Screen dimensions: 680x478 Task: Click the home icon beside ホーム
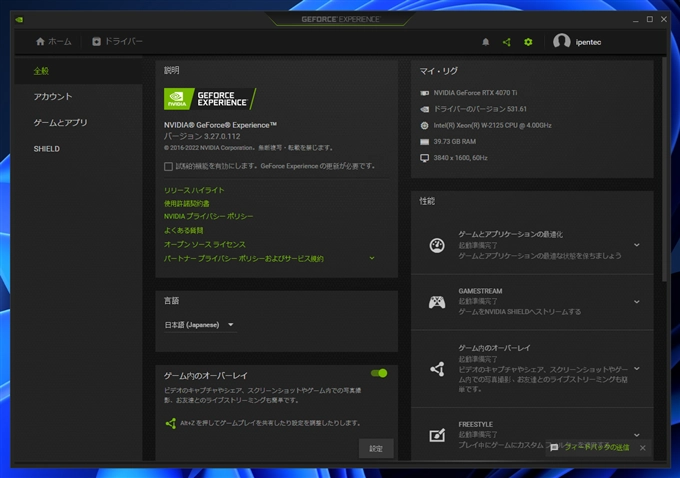point(40,41)
